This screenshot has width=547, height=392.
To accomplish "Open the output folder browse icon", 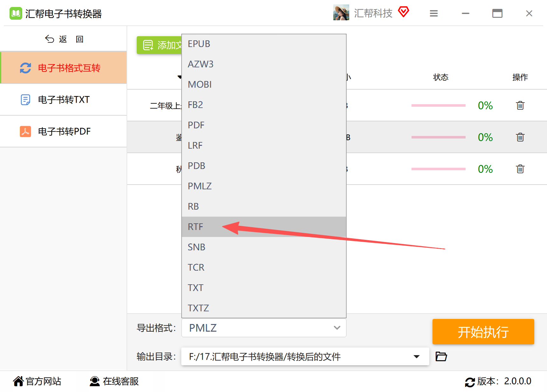I will click(x=441, y=356).
